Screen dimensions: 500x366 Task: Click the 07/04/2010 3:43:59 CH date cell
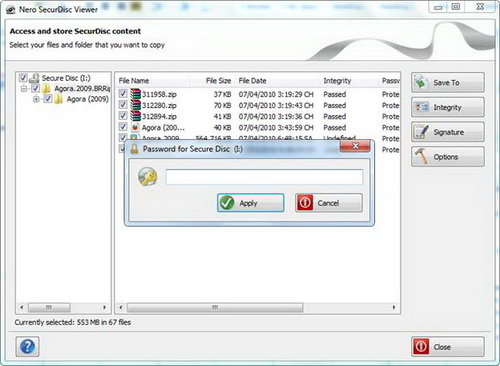(x=276, y=127)
